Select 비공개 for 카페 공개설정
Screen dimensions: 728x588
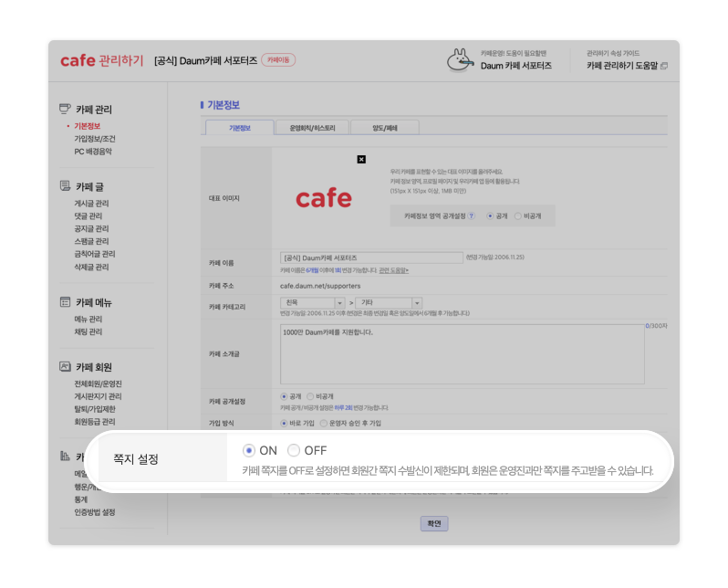point(310,396)
